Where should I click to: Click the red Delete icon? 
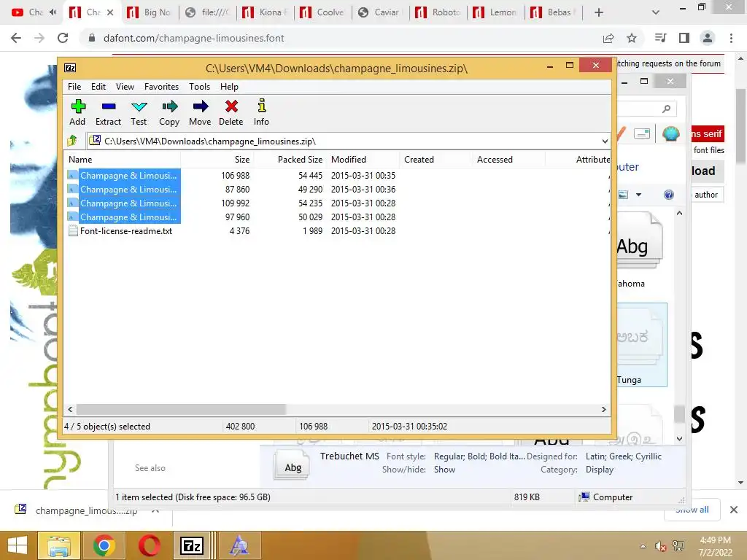tap(231, 112)
